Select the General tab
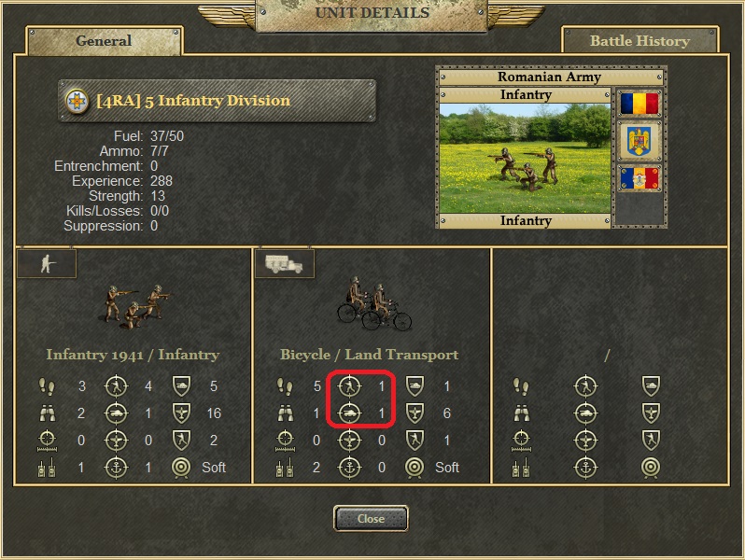 point(104,41)
